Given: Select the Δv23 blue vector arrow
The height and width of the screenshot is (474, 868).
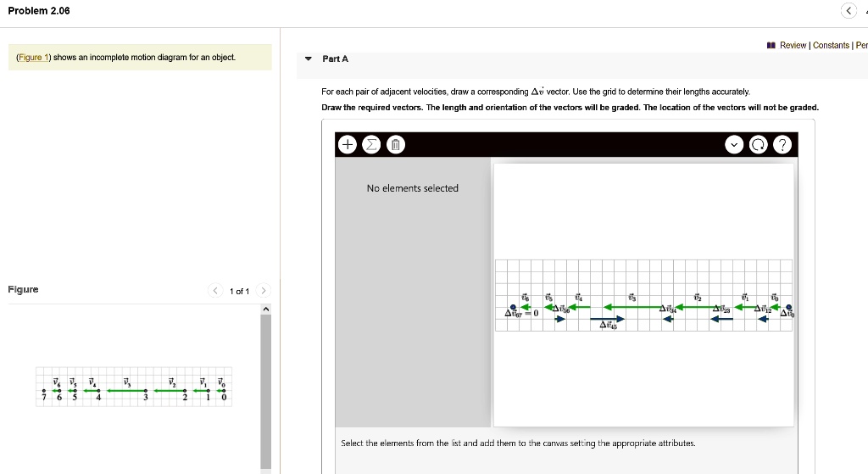Looking at the screenshot, I should point(721,319).
